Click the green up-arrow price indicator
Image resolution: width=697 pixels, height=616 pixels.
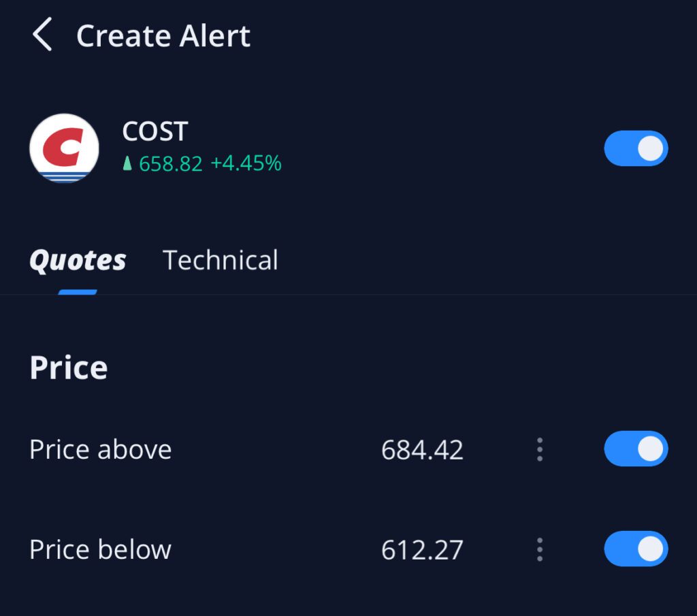[x=127, y=163]
